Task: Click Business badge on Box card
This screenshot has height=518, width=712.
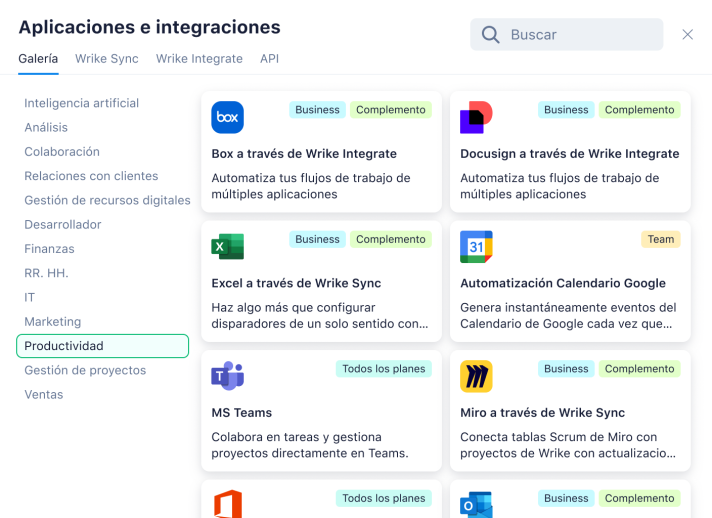Action: tap(317, 110)
